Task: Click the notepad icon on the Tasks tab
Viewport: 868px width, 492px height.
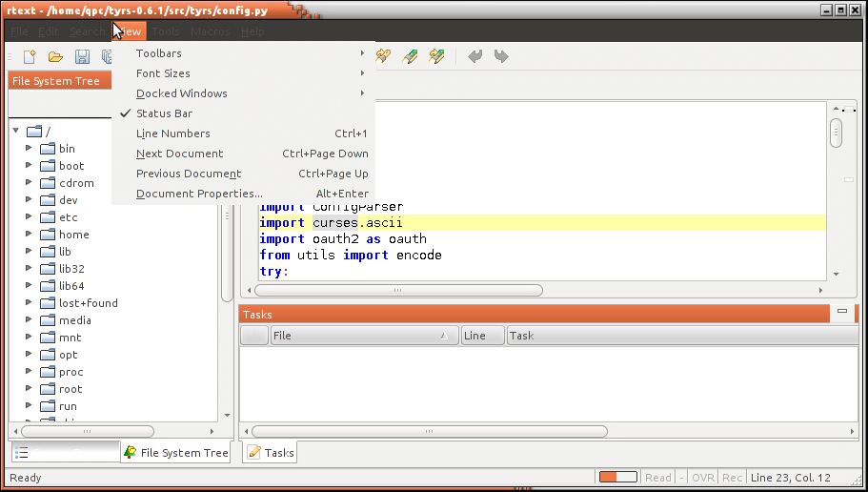Action: tap(254, 452)
